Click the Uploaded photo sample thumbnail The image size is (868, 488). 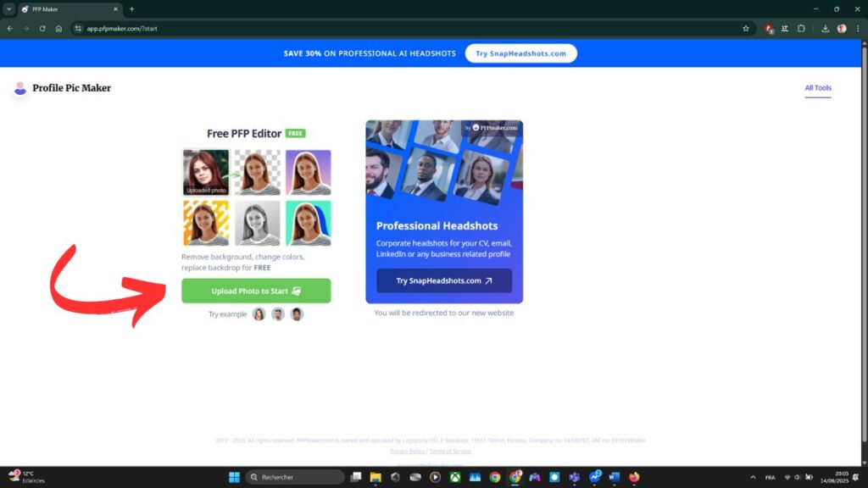[206, 172]
